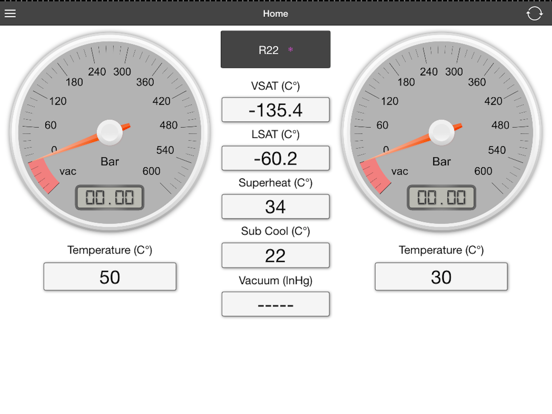Viewport: 552px width, 414px height.
Task: Click the 600 mark on right gauge
Action: pyautogui.click(x=483, y=171)
